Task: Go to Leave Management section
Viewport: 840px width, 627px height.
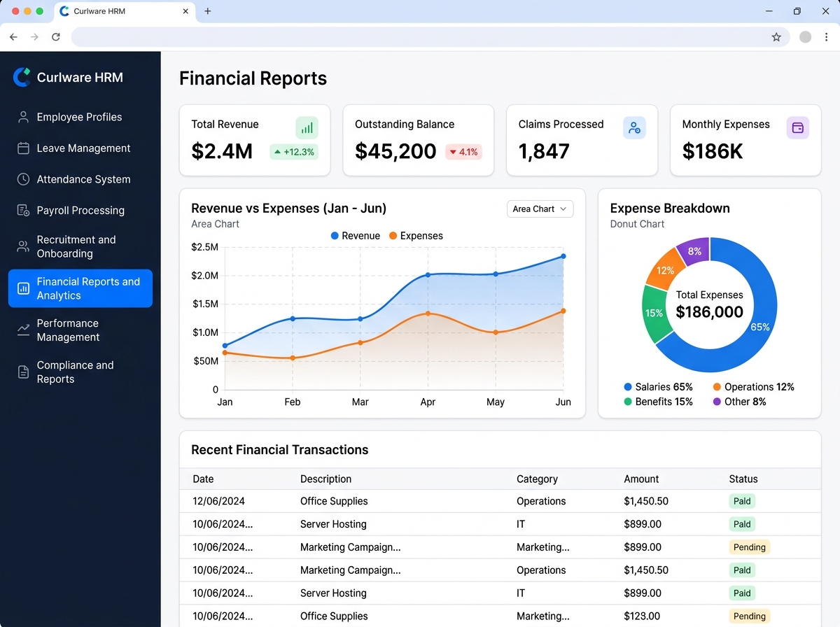Action: (80, 148)
